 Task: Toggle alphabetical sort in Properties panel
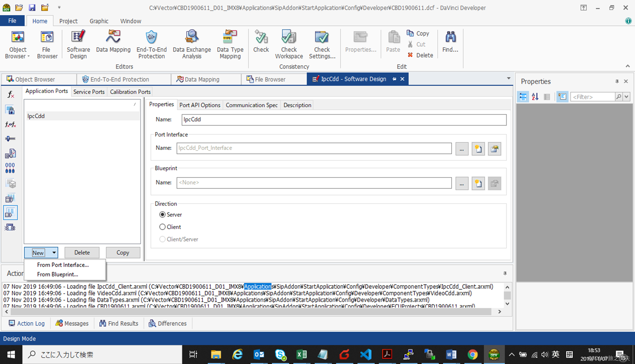point(535,97)
